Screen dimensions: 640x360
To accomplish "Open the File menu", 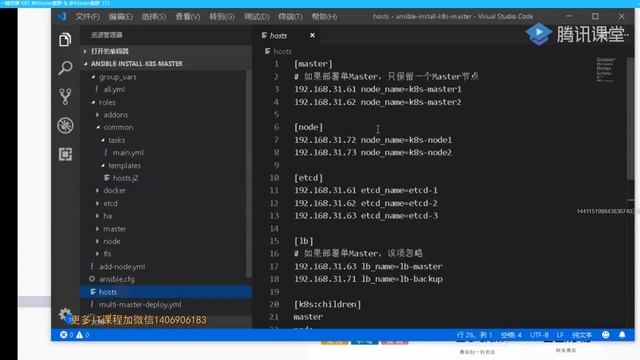I will point(87,17).
